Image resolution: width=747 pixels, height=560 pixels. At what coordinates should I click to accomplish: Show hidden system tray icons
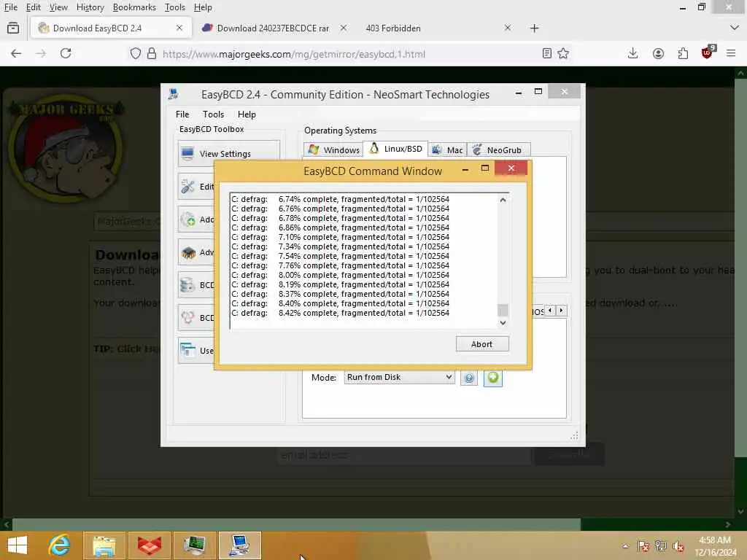(x=625, y=546)
